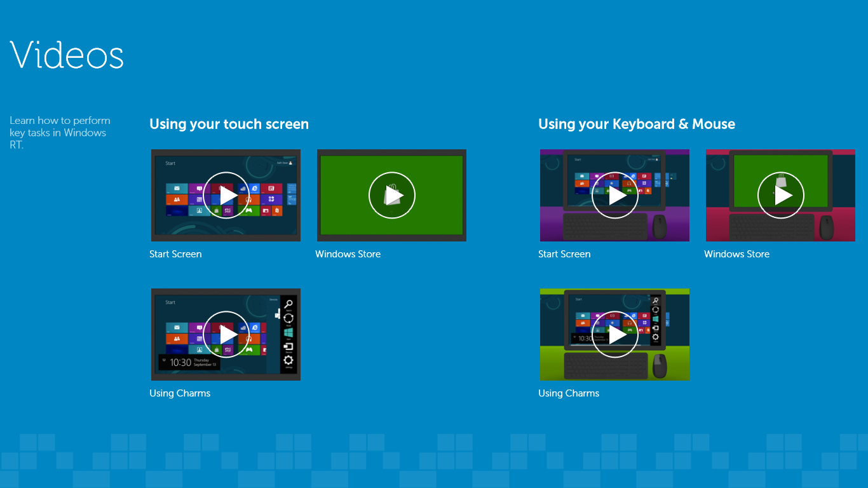Play the touch screen Windows Store video
This screenshot has width=868, height=488.
391,195
